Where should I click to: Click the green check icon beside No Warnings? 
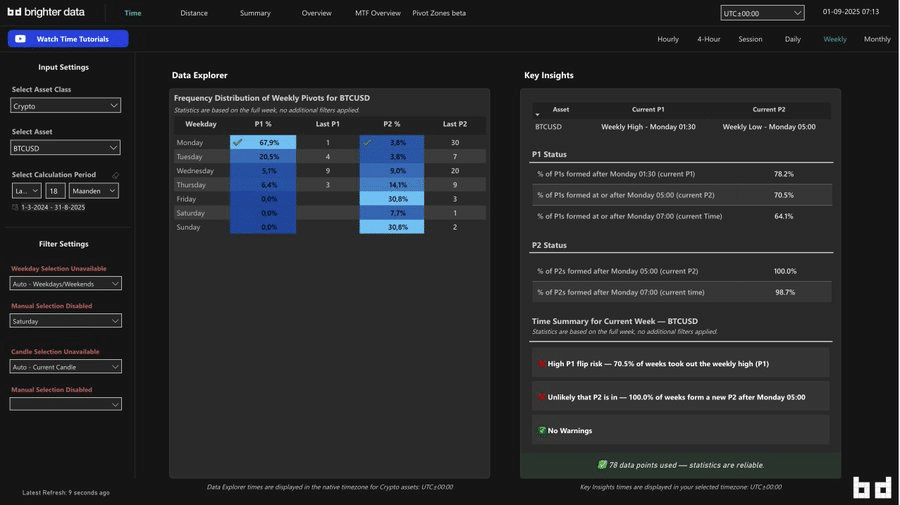pos(542,431)
